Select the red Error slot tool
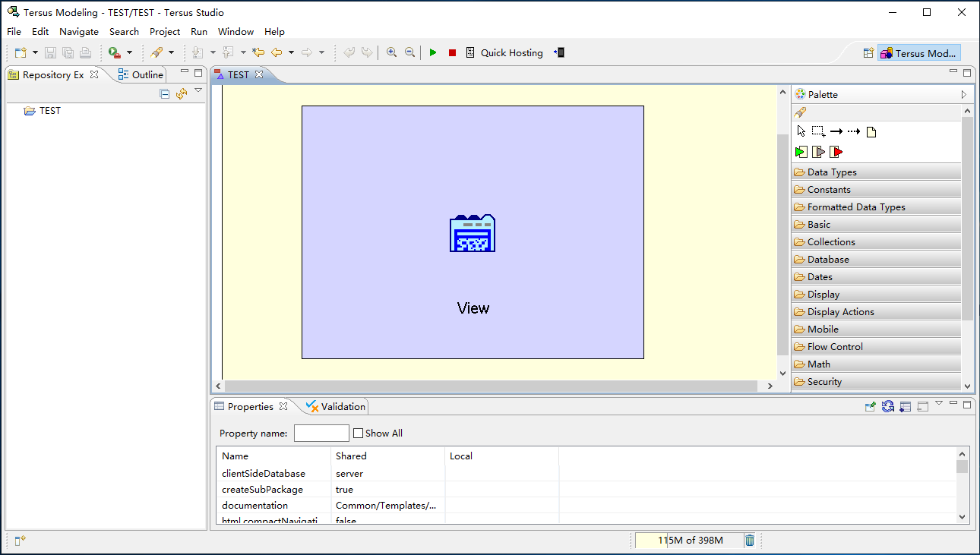 click(x=836, y=152)
